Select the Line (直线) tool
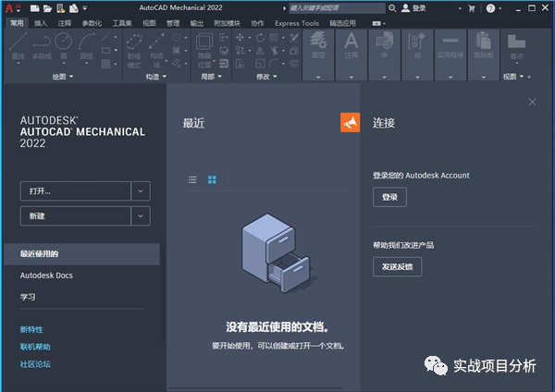The image size is (555, 392). 18,48
